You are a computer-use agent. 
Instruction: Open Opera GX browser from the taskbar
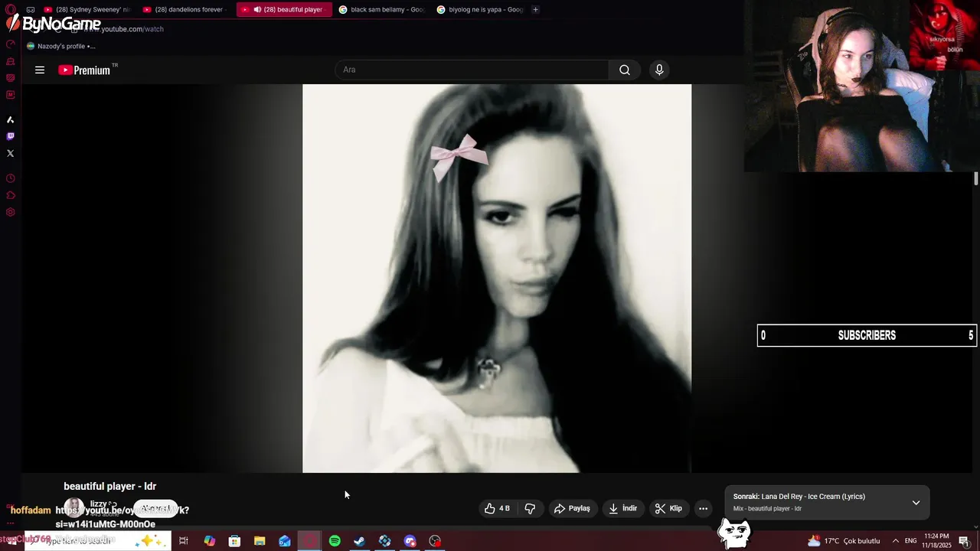310,541
